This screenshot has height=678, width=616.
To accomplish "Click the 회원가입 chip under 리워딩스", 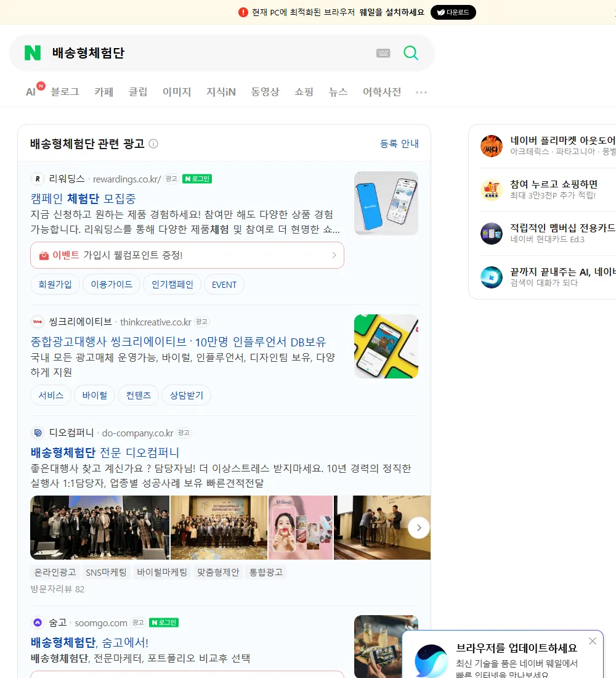I will click(x=55, y=284).
